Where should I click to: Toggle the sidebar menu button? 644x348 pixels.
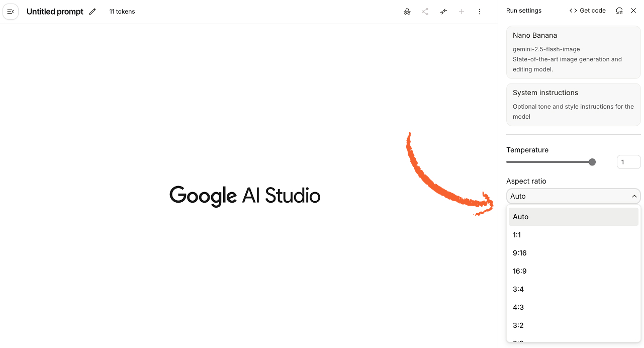pos(11,12)
